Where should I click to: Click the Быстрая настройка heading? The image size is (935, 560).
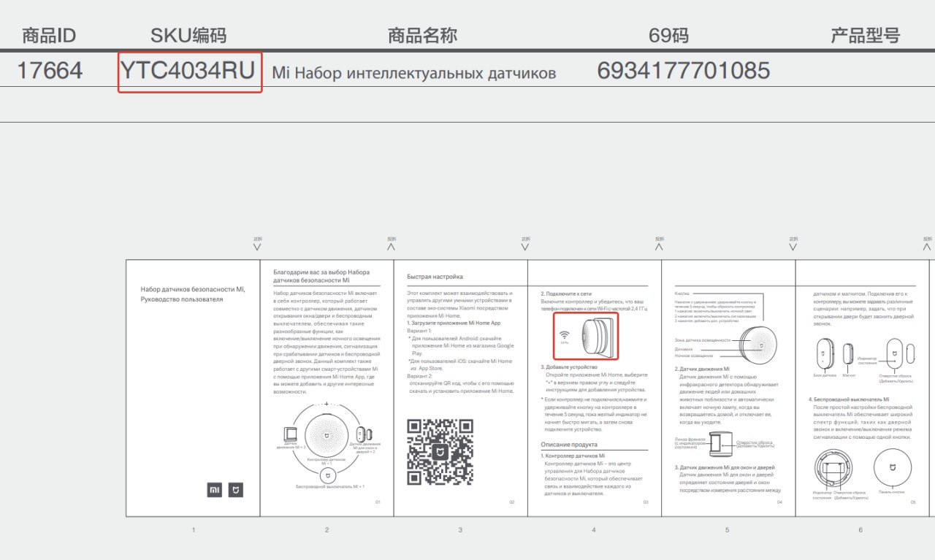pyautogui.click(x=435, y=277)
